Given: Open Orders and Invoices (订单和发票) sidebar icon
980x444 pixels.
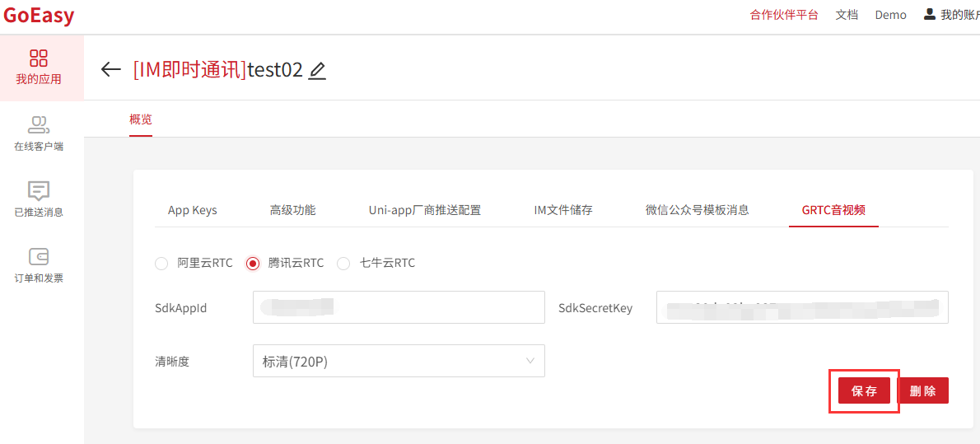Looking at the screenshot, I should (x=39, y=256).
